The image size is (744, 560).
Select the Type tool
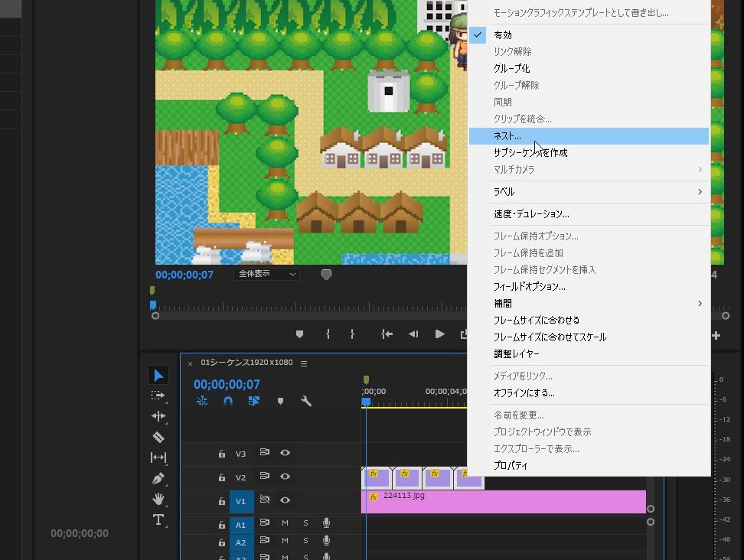158,519
